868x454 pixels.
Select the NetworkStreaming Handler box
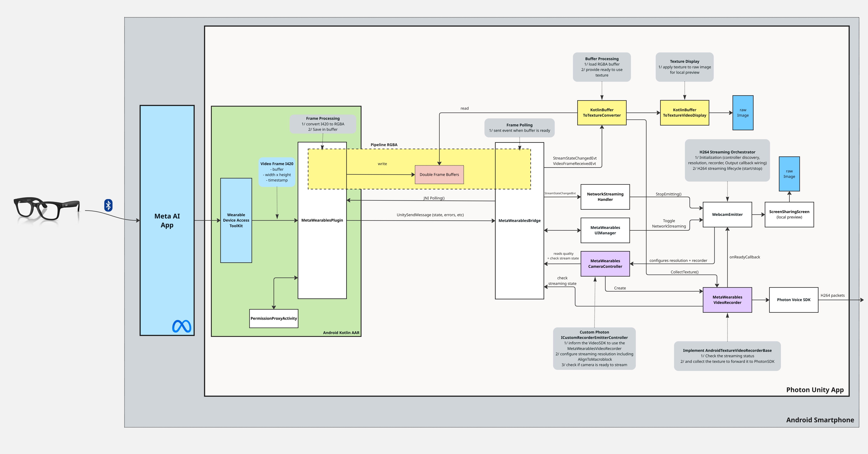[x=605, y=197]
